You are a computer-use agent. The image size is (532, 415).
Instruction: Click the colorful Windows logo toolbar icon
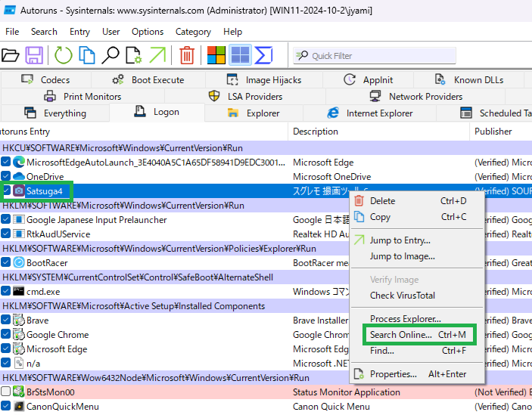click(216, 55)
